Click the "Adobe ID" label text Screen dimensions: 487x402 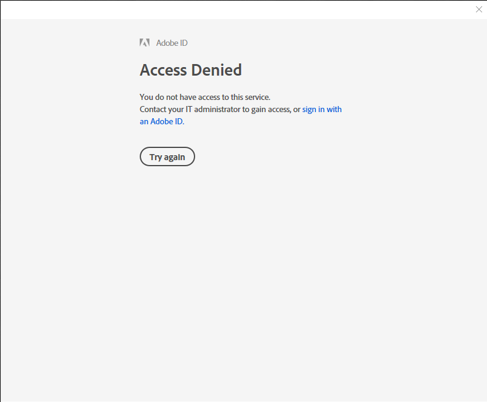click(x=172, y=43)
